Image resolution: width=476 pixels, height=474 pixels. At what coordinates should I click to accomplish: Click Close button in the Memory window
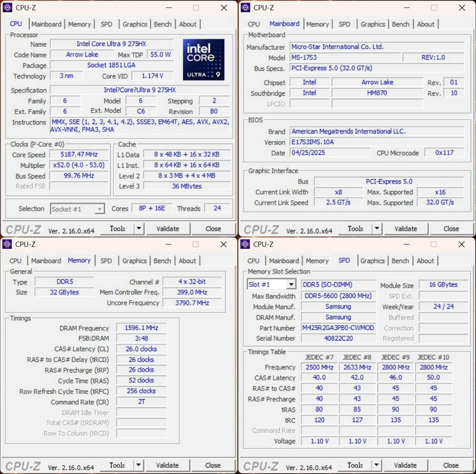point(213,465)
